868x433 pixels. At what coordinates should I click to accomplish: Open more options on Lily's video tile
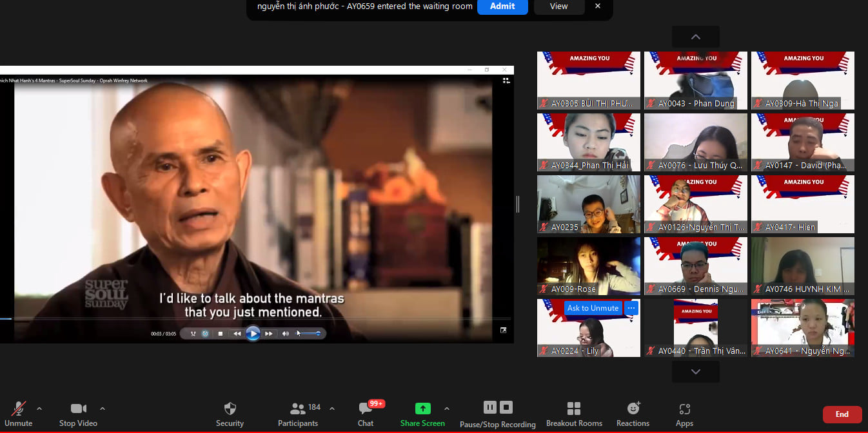pos(631,308)
